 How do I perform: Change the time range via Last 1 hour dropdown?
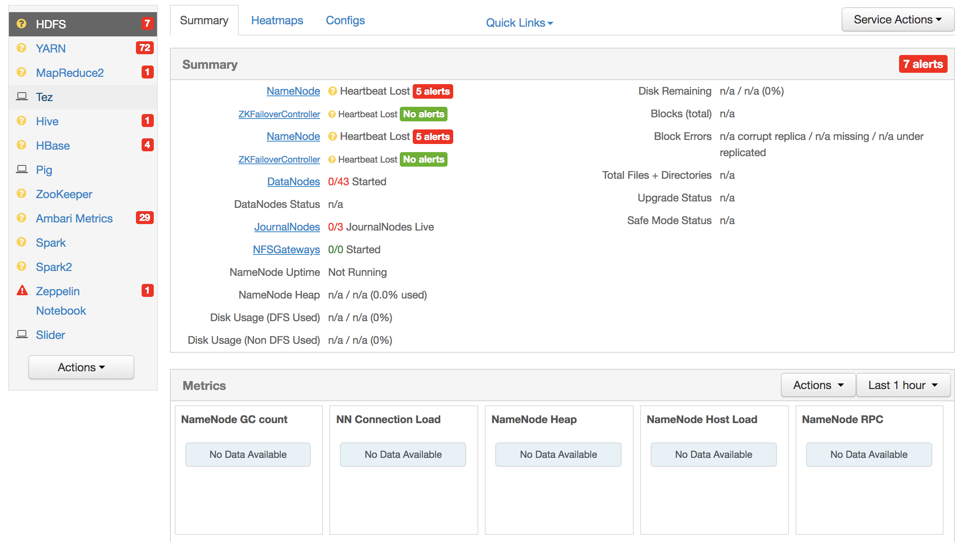point(903,385)
